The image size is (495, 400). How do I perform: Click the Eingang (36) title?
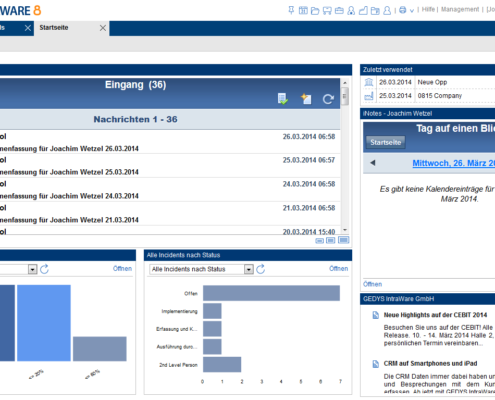135,85
